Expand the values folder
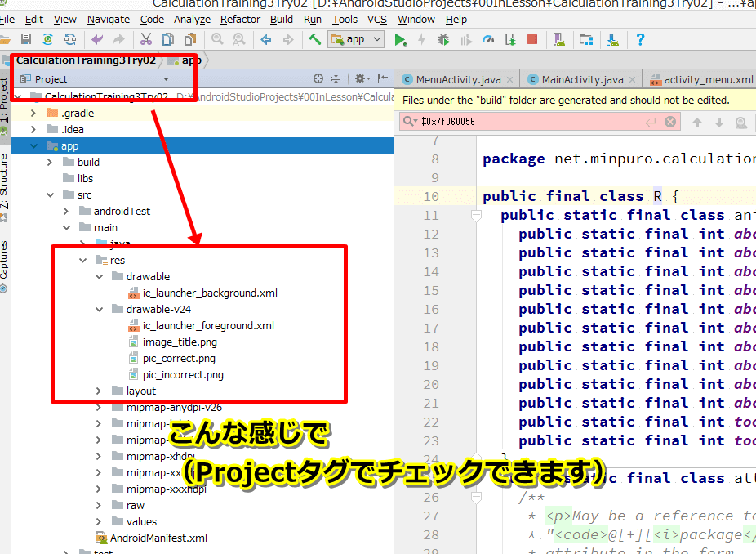756x554 pixels. coord(99,521)
